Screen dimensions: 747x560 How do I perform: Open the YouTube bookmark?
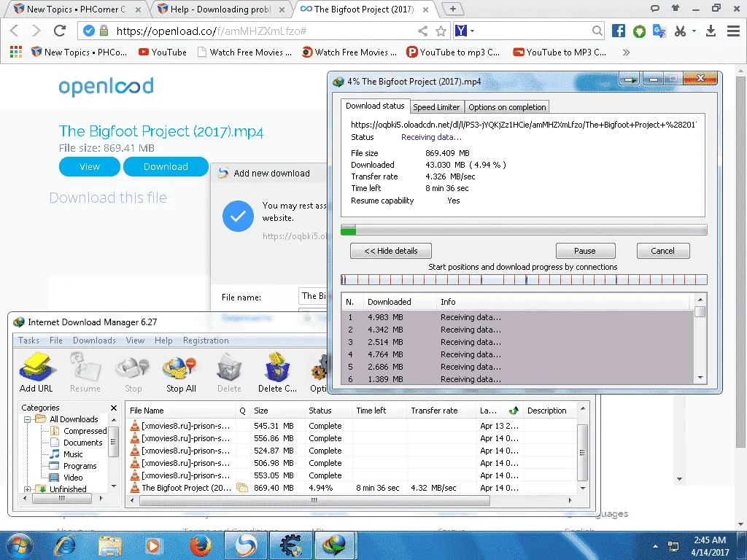(x=163, y=52)
